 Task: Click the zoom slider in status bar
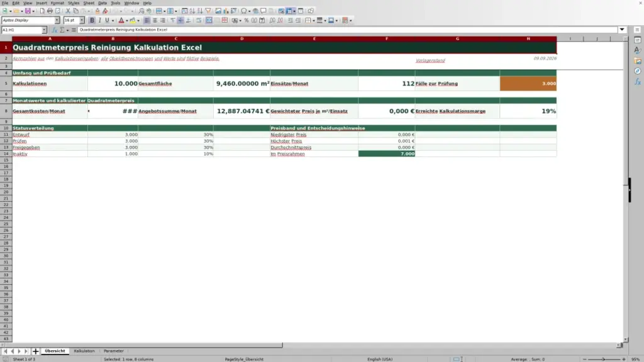tap(604, 359)
